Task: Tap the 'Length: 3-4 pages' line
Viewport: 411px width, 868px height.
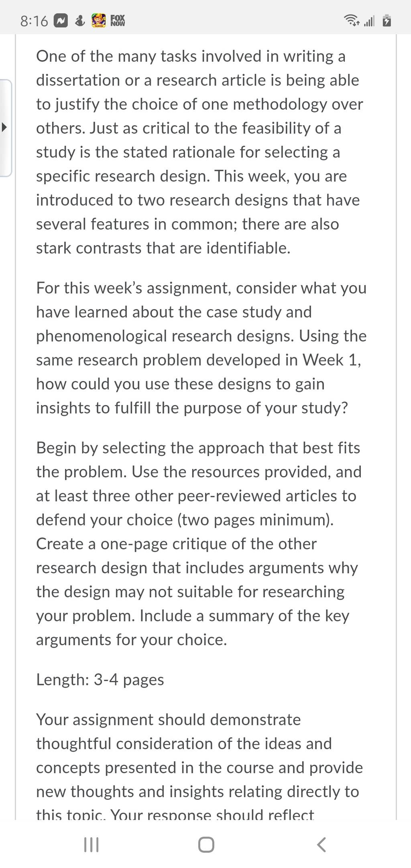Action: click(x=100, y=680)
